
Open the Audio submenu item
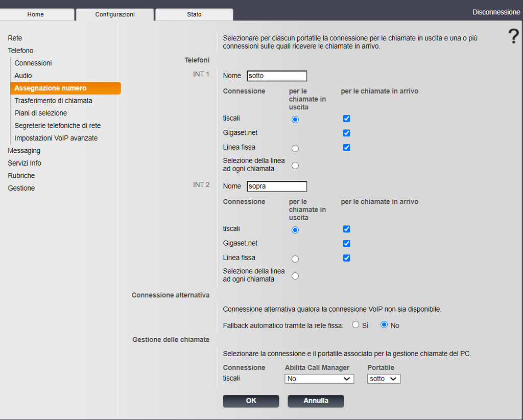(x=23, y=76)
